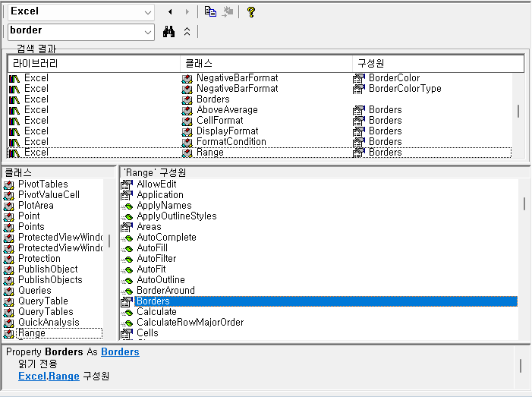This screenshot has height=397, width=532.
Task: Select PivotTables in the class list
Action: coord(43,184)
